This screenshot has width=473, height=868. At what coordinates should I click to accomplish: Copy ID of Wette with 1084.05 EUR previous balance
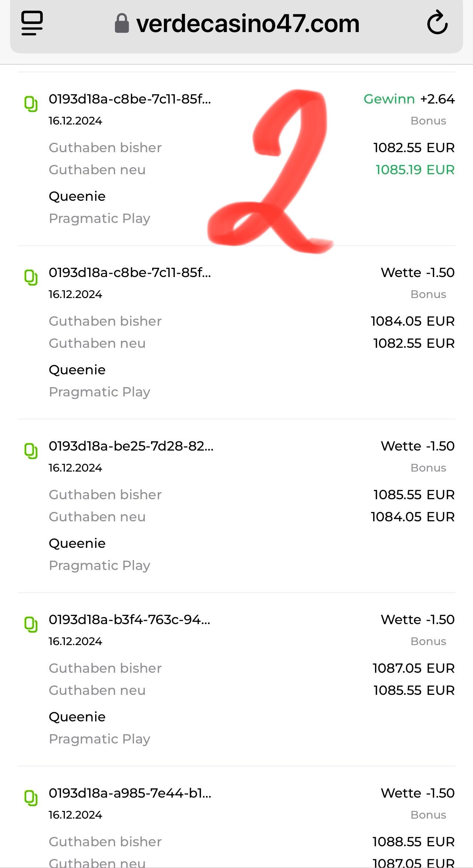(31, 277)
